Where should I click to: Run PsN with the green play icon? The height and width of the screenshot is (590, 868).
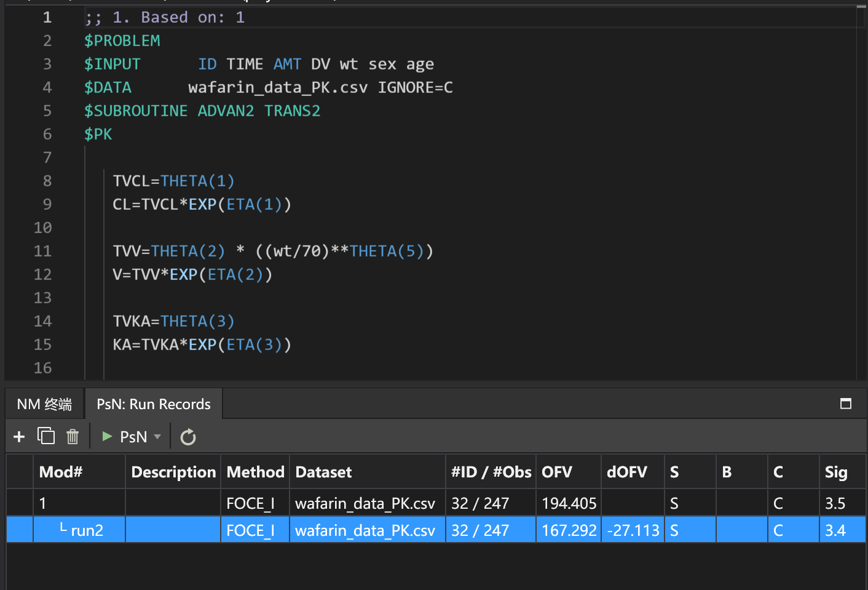(108, 436)
